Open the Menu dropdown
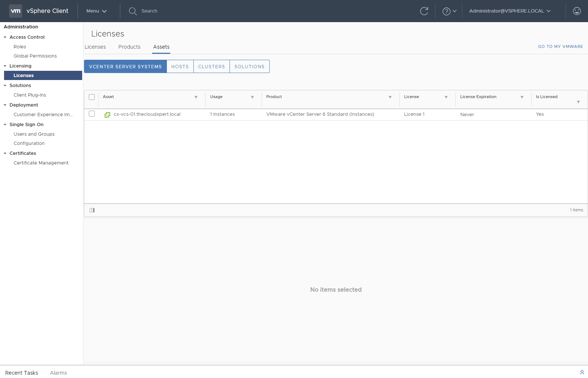This screenshot has width=588, height=378. coord(97,11)
